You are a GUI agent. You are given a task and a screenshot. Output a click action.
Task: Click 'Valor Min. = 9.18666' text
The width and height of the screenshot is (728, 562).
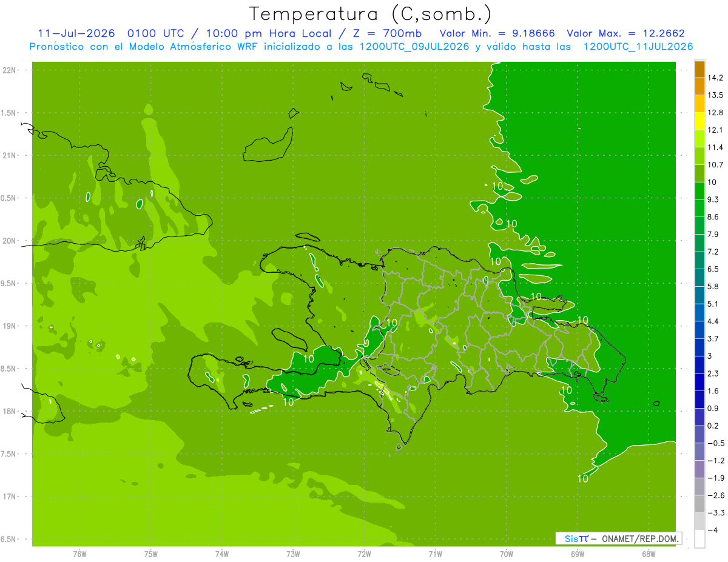click(x=497, y=33)
